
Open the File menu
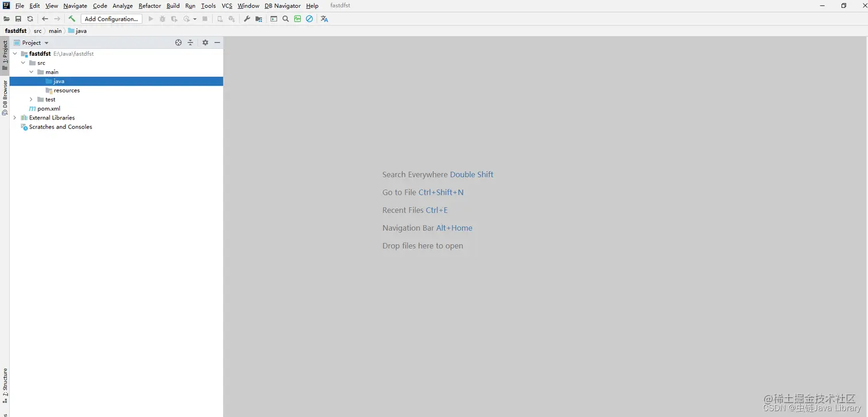point(20,6)
